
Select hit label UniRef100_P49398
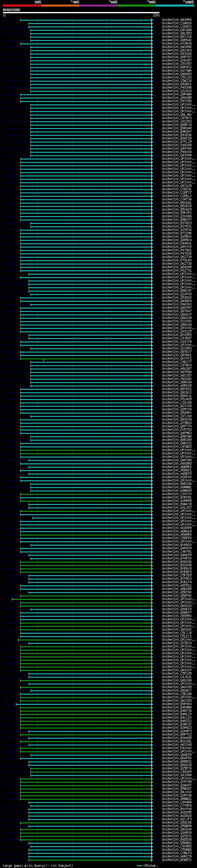point(176,88)
